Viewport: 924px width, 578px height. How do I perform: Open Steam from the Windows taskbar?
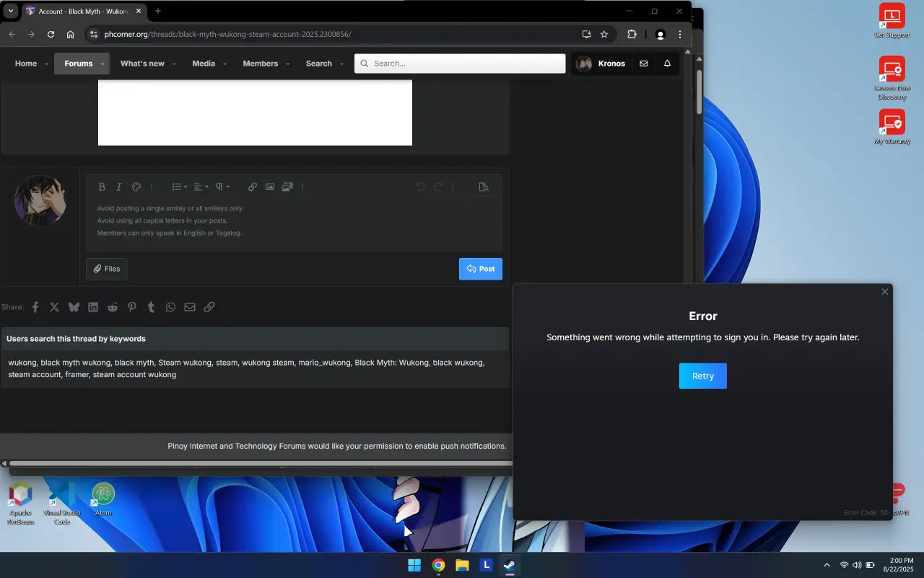[510, 565]
